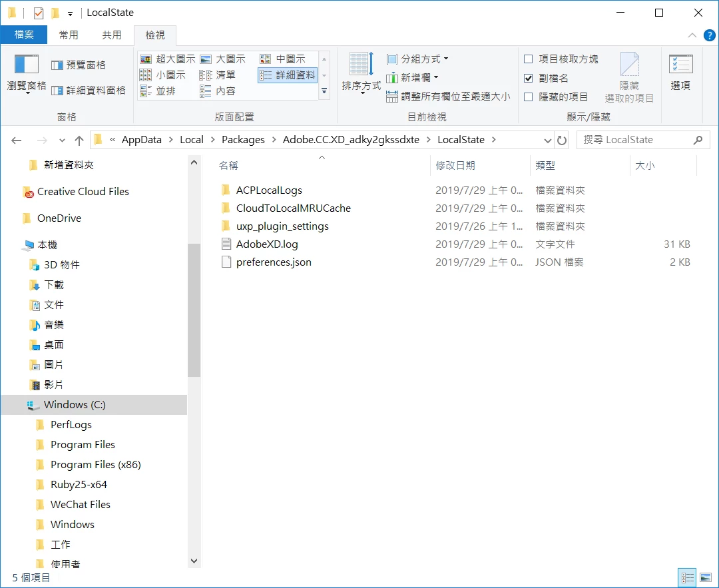Open Ruby25-x64 folder in sidebar
Image resolution: width=719 pixels, height=588 pixels.
pyautogui.click(x=79, y=485)
